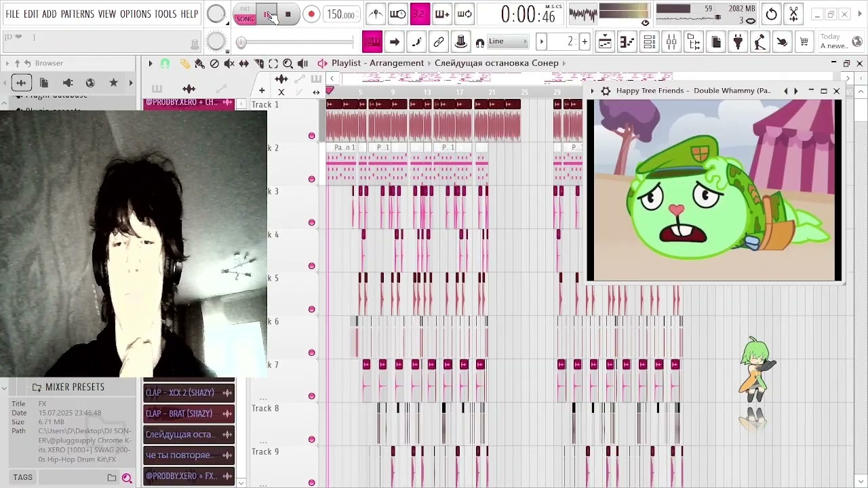Viewport: 868px width, 488px height.
Task: Add a new pattern with the plus button
Action: pos(585,42)
